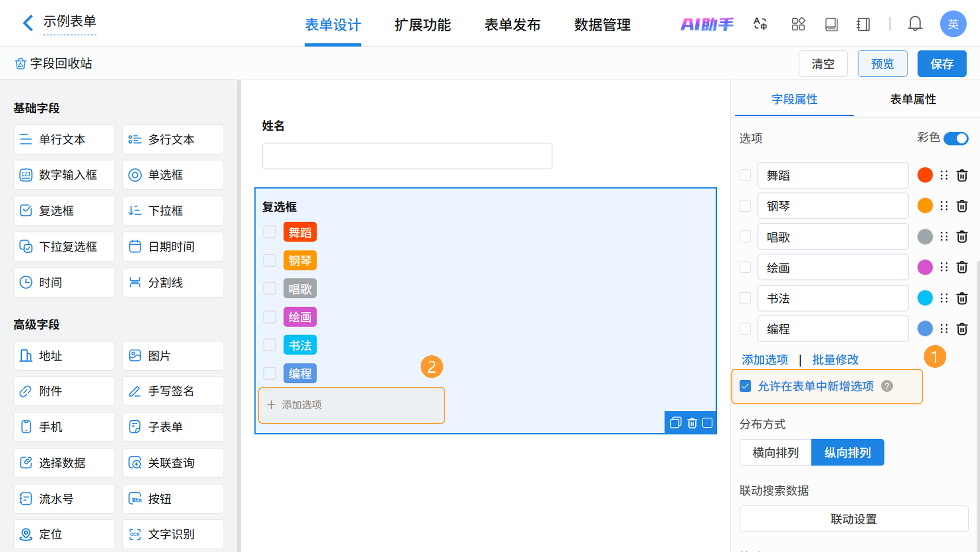Check the 绘画 checkbox in the form canvas

pyautogui.click(x=270, y=317)
